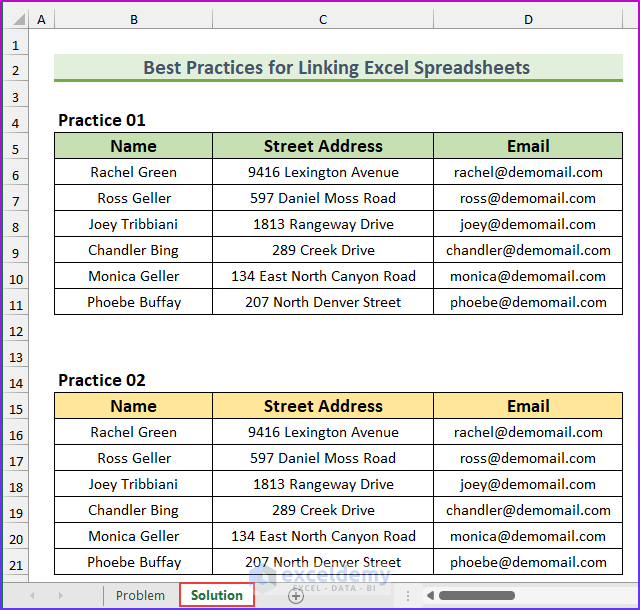This screenshot has width=640, height=610.
Task: Click 134 East North Canyon Road row 10
Action: (323, 276)
